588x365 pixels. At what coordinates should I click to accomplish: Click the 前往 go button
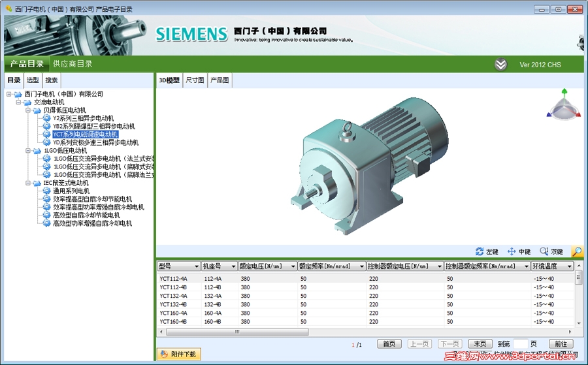pyautogui.click(x=561, y=344)
